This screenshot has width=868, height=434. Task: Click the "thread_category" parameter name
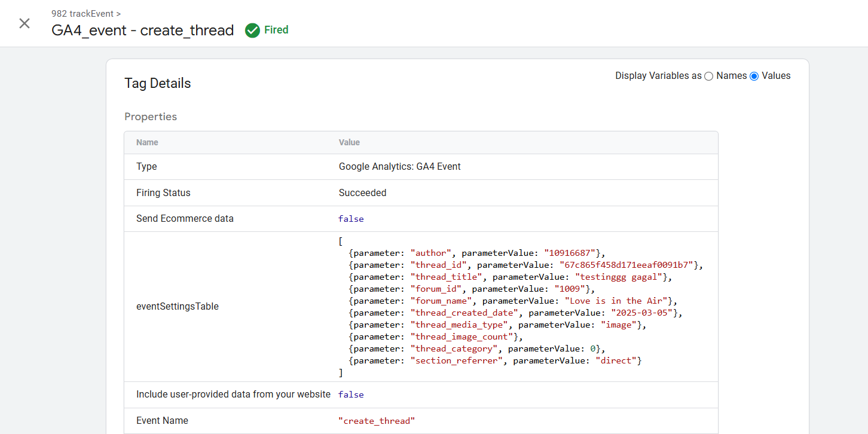454,349
